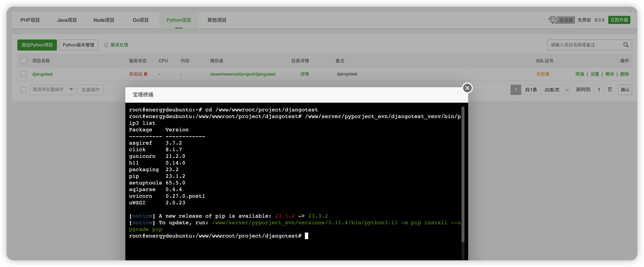Image resolution: width=644 pixels, height=267 pixels.
Task: Click the gunicorn 21.2.0 line in terminal
Action: point(157,156)
